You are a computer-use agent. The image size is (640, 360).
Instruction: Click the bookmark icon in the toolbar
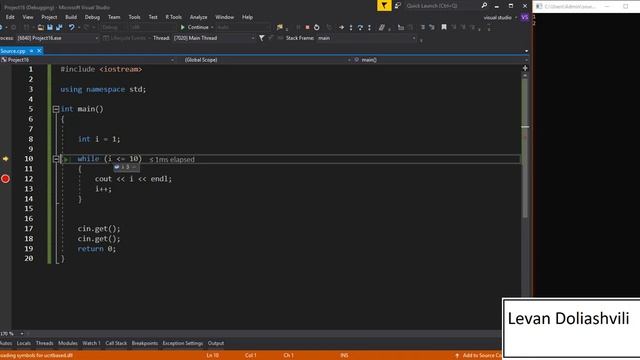(444, 27)
